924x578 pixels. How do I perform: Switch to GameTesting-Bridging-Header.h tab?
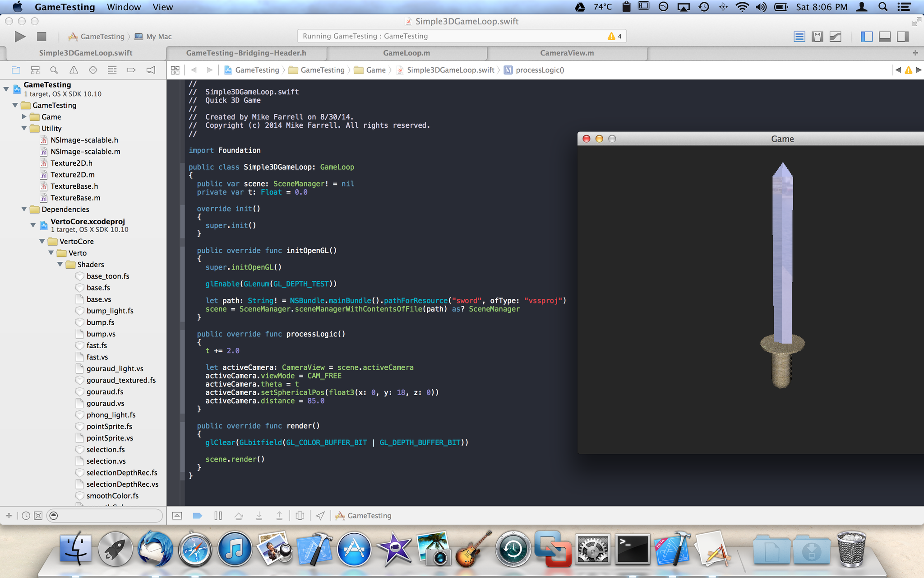click(246, 53)
